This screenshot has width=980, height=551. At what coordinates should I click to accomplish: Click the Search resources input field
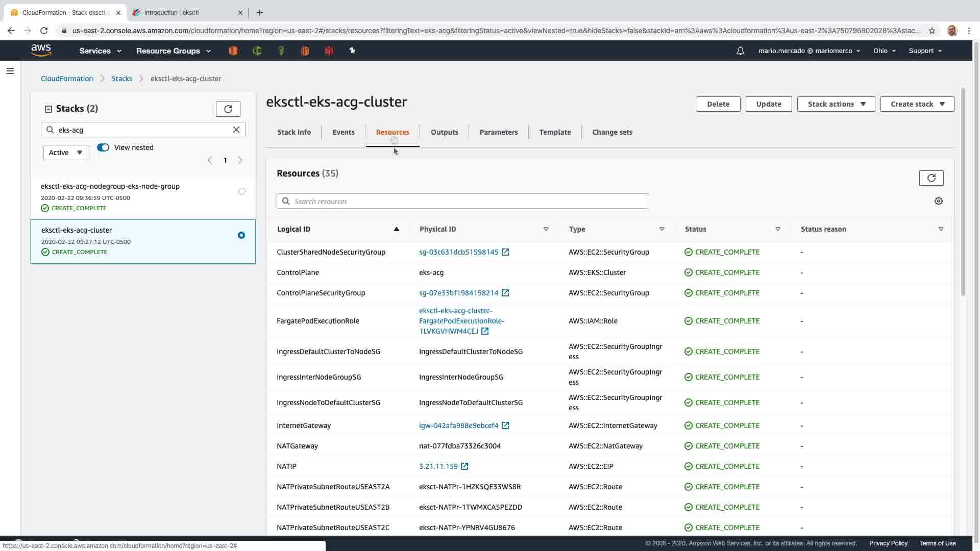coord(462,201)
